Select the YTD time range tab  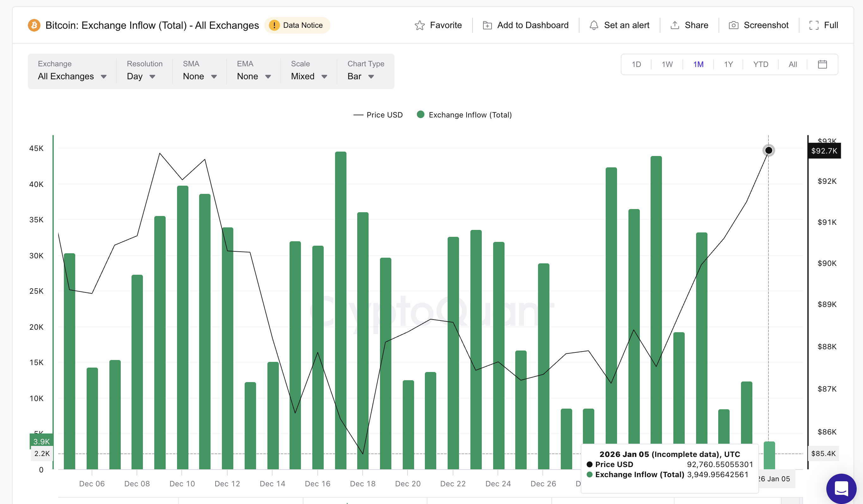coord(761,64)
